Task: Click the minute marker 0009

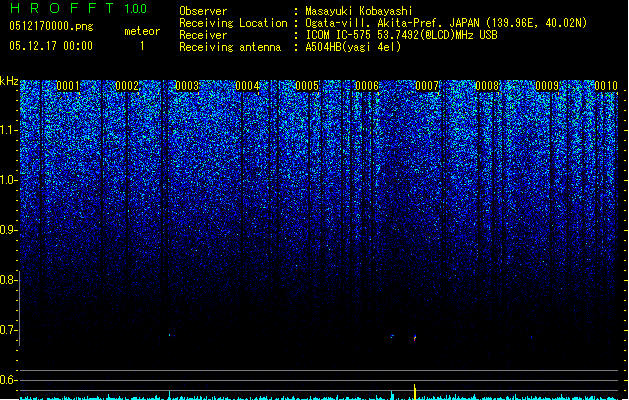Action: (x=547, y=86)
